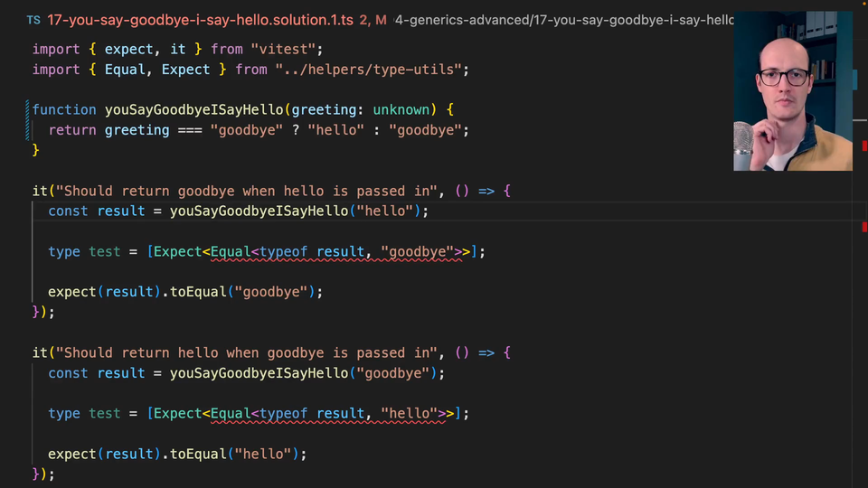Image resolution: width=868 pixels, height=488 pixels.
Task: Click the return keyword inside the function
Action: click(72, 130)
